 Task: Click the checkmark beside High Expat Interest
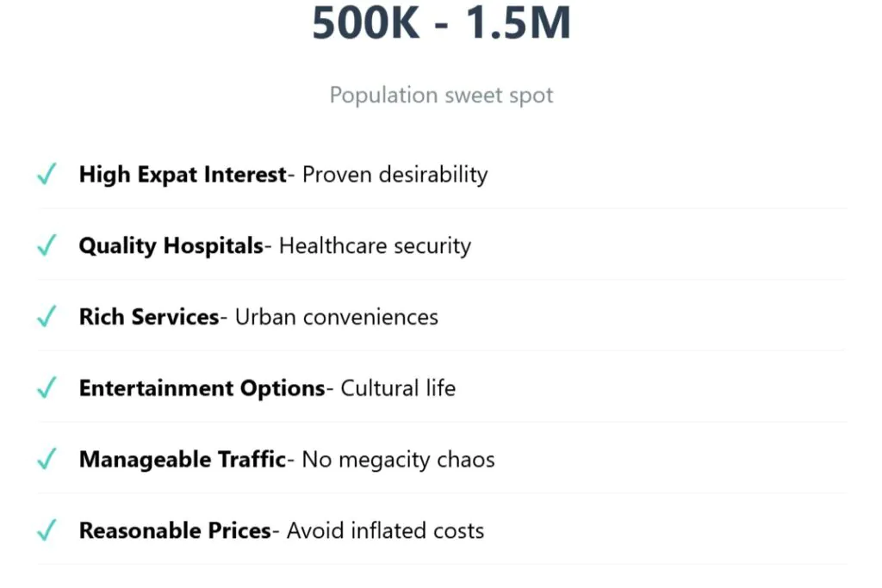(x=47, y=175)
